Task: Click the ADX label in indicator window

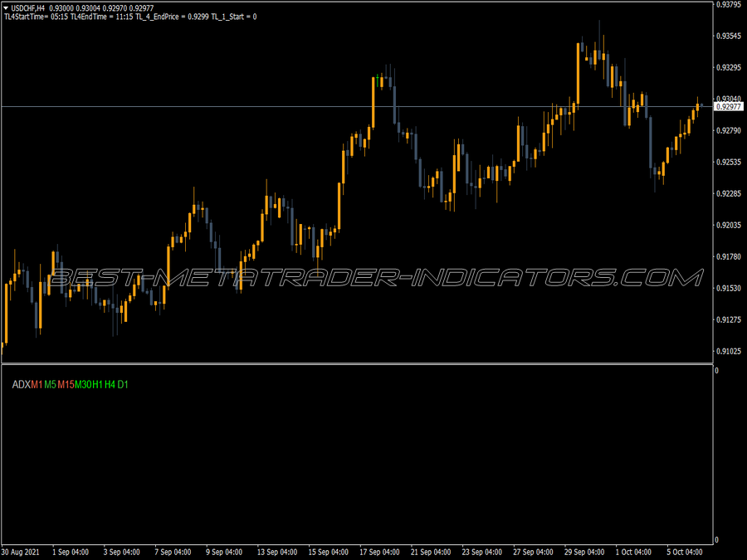Action: pos(22,384)
